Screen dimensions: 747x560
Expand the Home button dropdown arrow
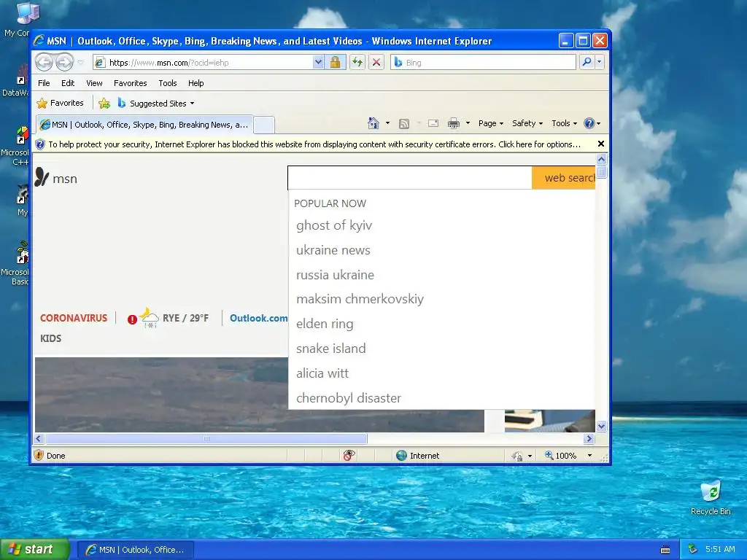pyautogui.click(x=387, y=123)
